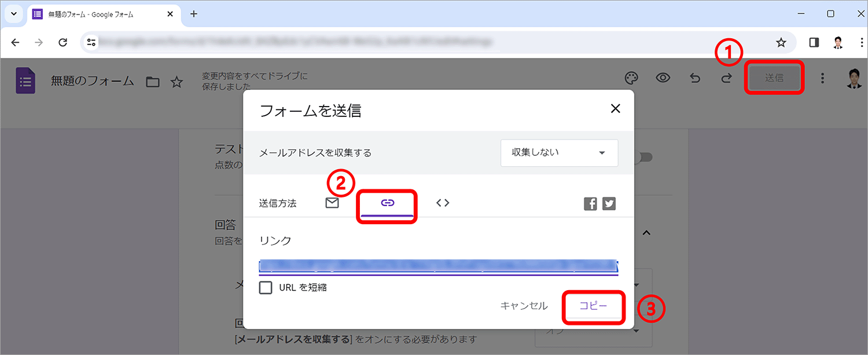
Task: Tick the URL を短縮 checkbox
Action: click(x=266, y=287)
